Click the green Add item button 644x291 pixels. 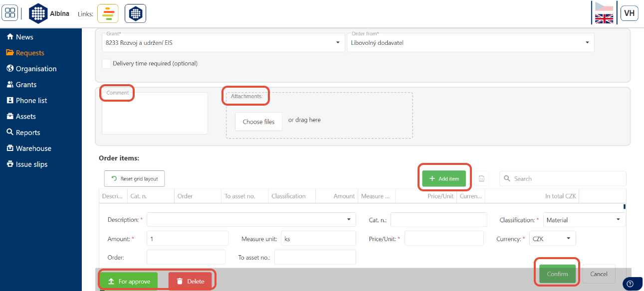[444, 178]
